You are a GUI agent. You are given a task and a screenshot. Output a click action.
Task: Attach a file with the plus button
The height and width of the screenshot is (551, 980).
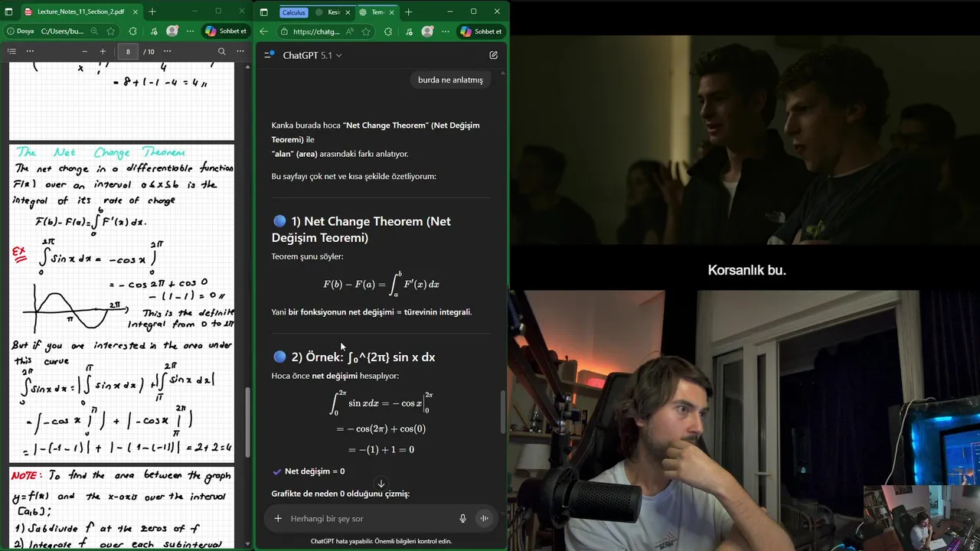pos(278,519)
